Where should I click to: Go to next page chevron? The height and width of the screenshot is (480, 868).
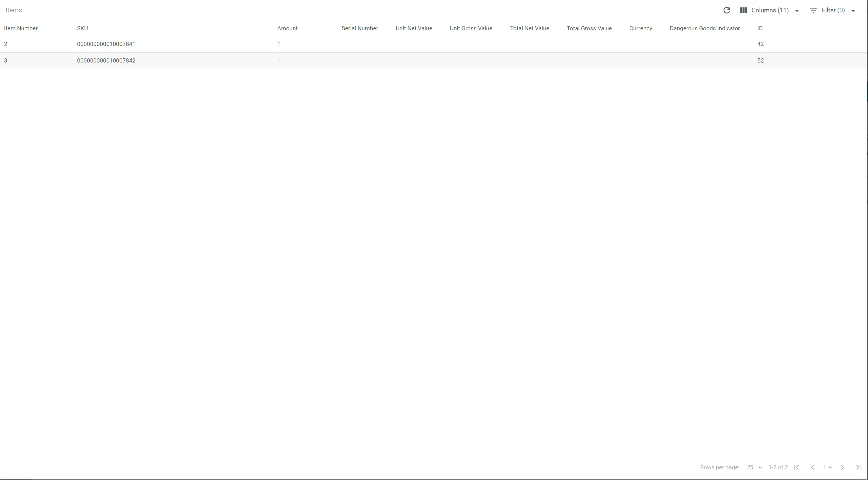[x=842, y=467]
